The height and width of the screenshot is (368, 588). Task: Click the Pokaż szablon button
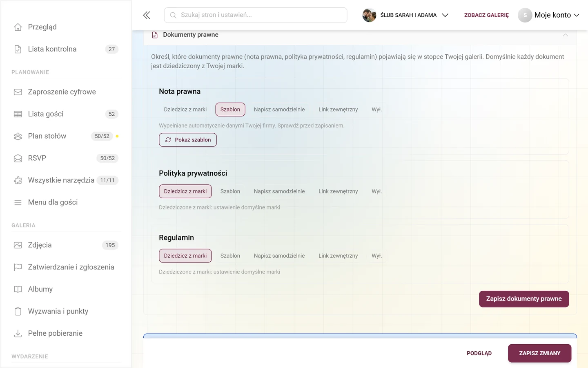coord(188,140)
